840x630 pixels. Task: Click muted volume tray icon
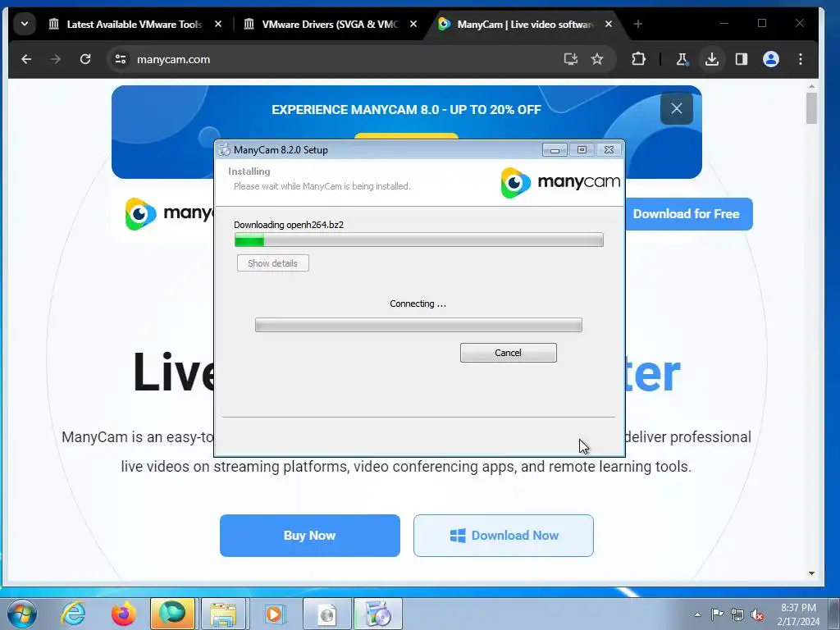click(757, 614)
